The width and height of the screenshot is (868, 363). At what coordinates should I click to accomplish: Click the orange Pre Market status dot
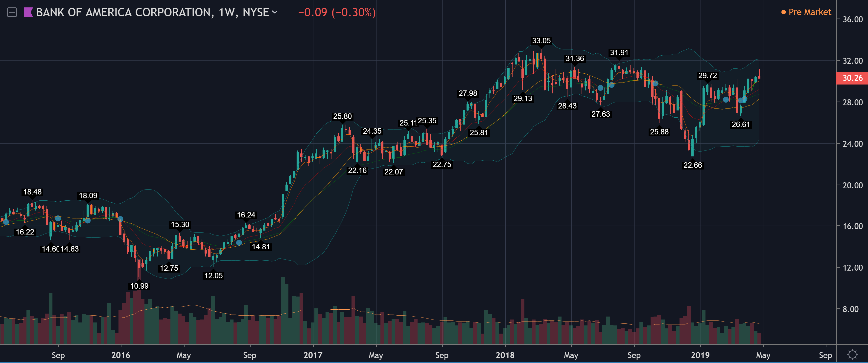point(783,12)
